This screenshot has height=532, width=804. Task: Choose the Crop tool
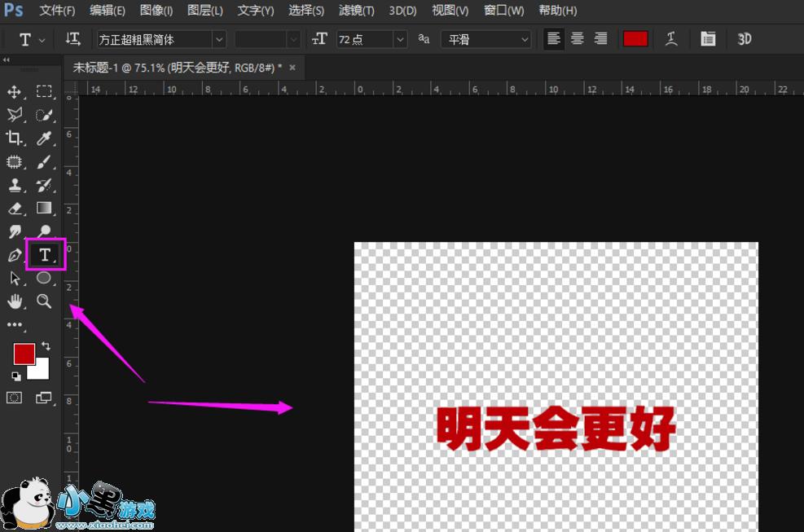click(15, 138)
